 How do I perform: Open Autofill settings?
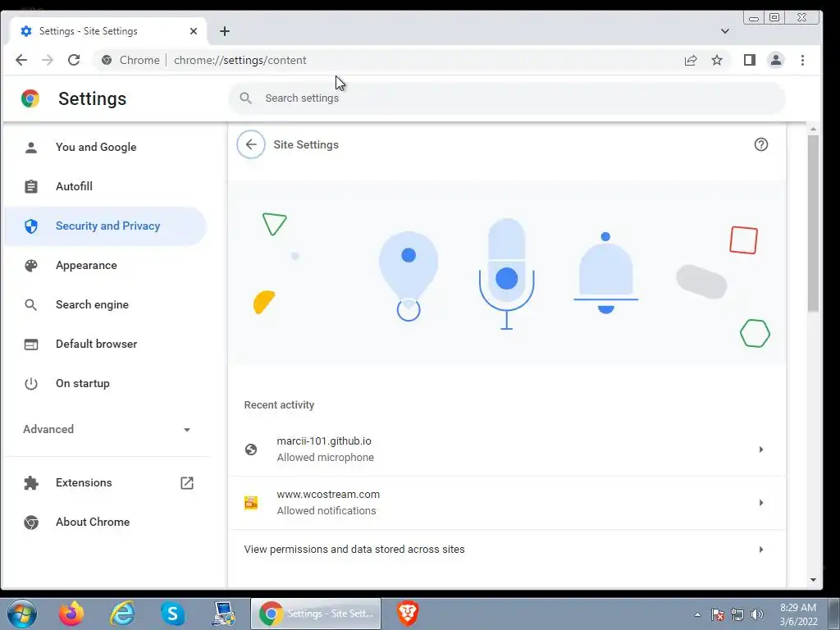coord(105,186)
